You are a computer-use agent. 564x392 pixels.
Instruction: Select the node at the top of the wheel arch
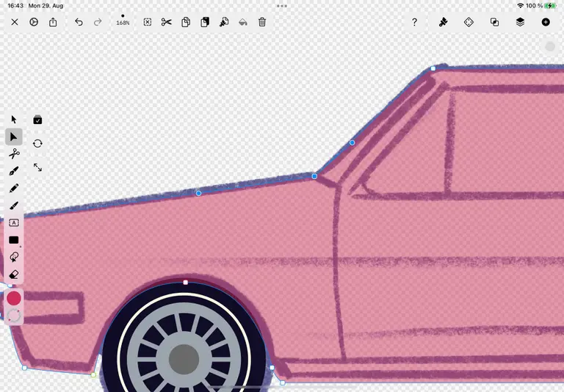[186, 283]
